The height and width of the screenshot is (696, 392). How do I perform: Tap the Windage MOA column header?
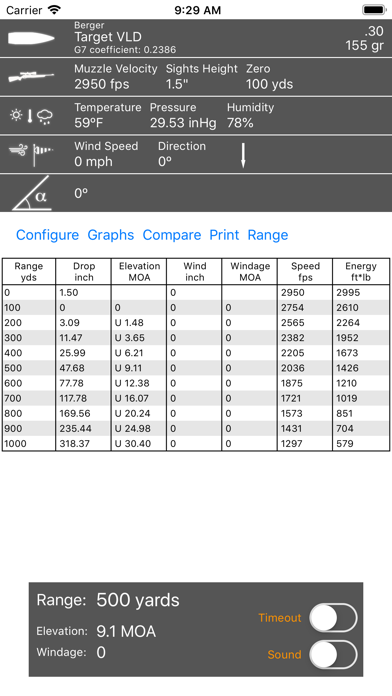[x=249, y=272]
